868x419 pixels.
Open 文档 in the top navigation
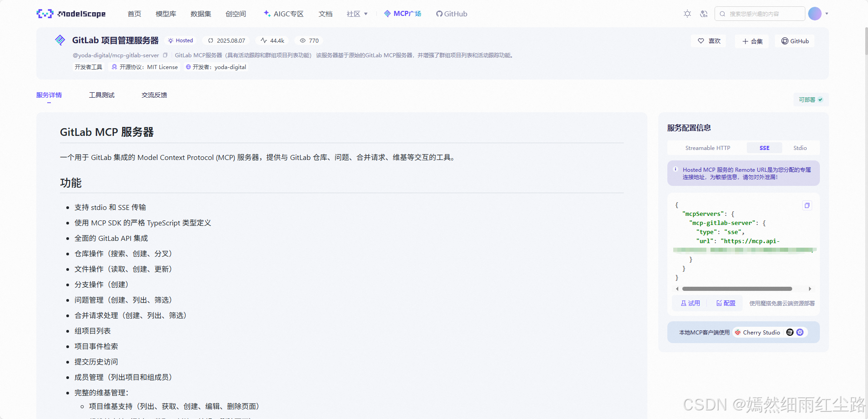coord(325,14)
